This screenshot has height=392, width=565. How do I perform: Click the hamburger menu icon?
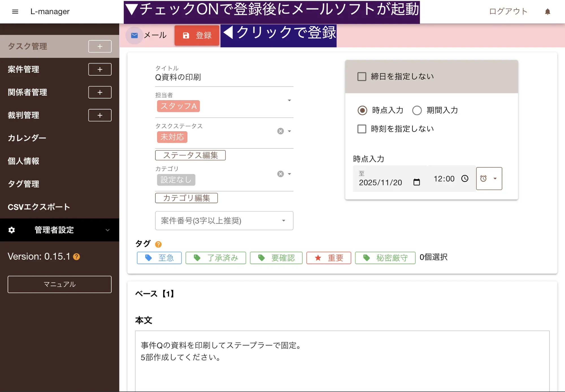tap(15, 12)
